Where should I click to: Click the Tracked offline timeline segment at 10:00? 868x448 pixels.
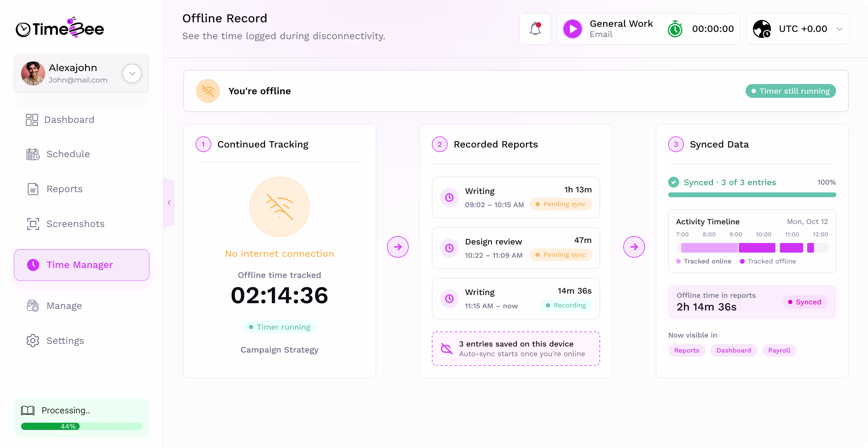(x=757, y=248)
